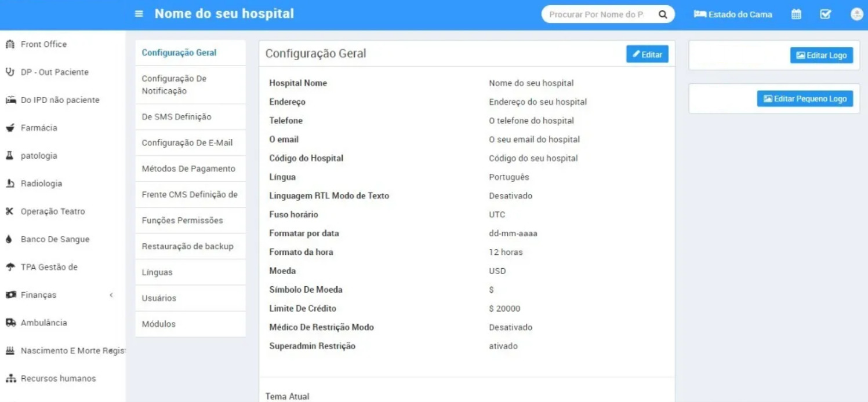Toggle the hamburger sidebar menu icon
This screenshot has height=402, width=868.
pyautogui.click(x=139, y=14)
